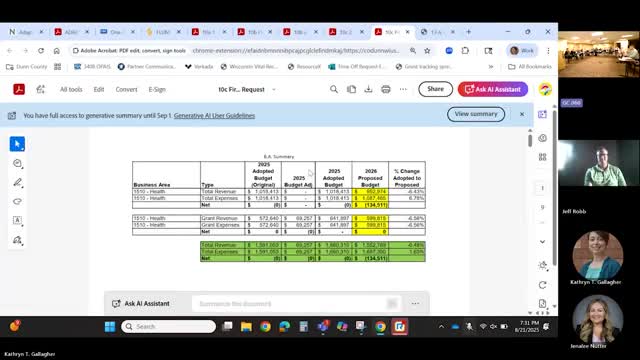Select the draw freehand loop tool
The height and width of the screenshot is (360, 640).
pyautogui.click(x=17, y=201)
